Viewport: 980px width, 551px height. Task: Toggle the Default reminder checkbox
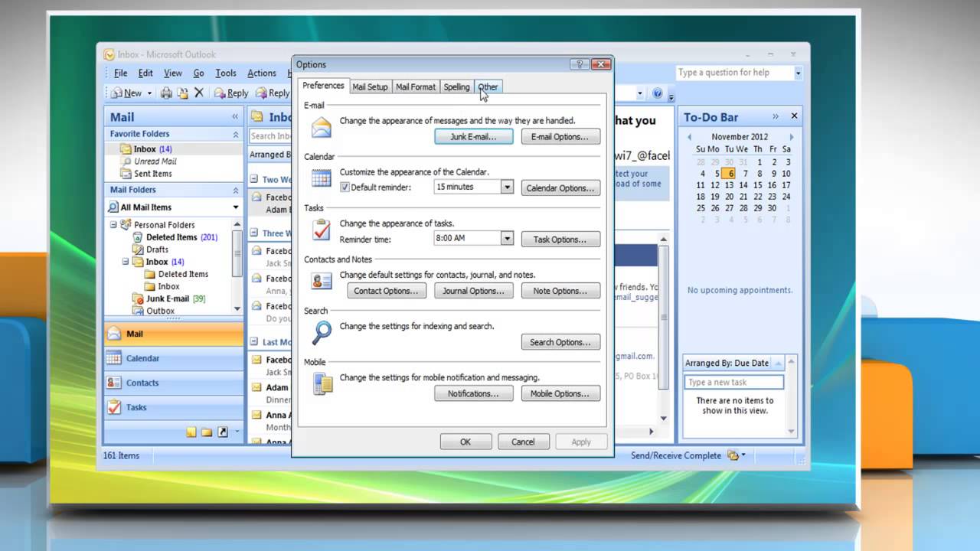tap(345, 187)
